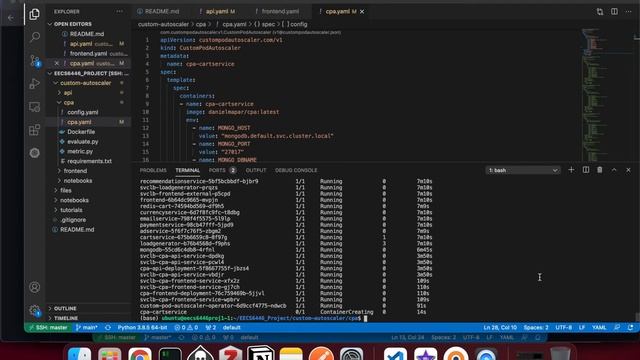Open config.yaml in the explorer tree

[82, 112]
